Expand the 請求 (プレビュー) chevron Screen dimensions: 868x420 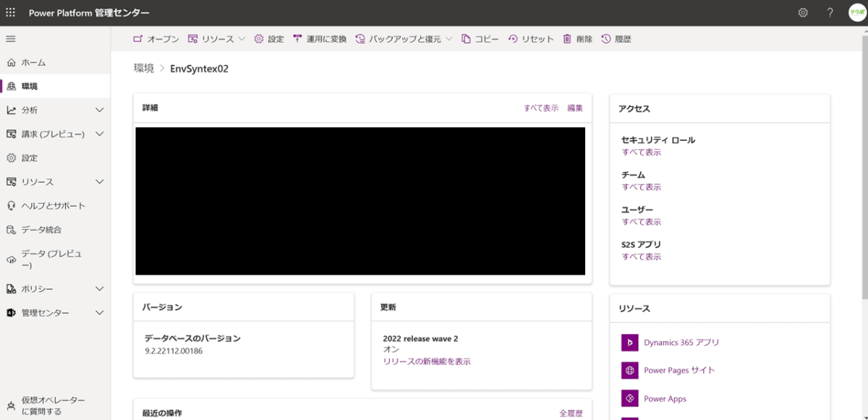point(100,134)
